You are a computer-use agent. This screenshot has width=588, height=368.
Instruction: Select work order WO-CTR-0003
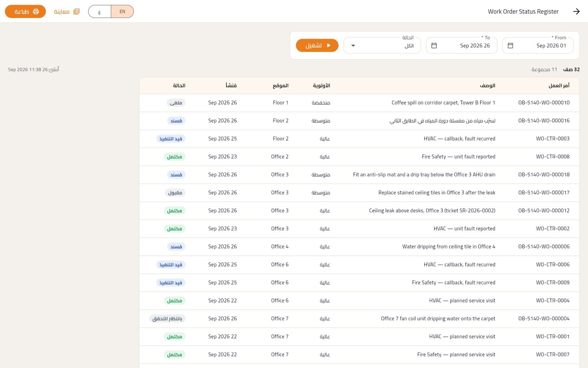point(553,139)
